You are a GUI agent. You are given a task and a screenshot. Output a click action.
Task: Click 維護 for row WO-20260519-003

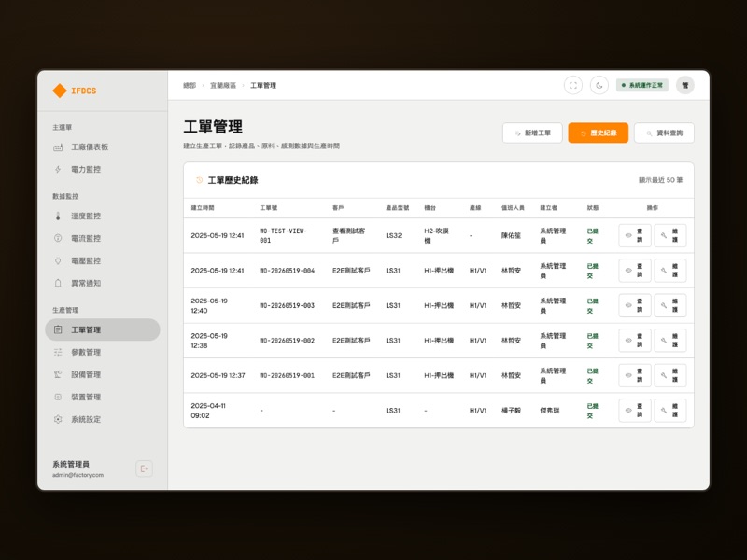pos(670,306)
